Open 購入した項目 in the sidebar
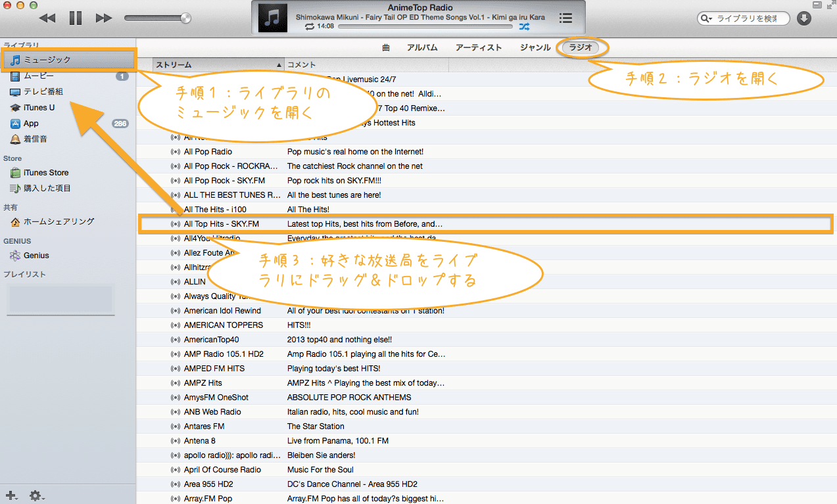 68,189
